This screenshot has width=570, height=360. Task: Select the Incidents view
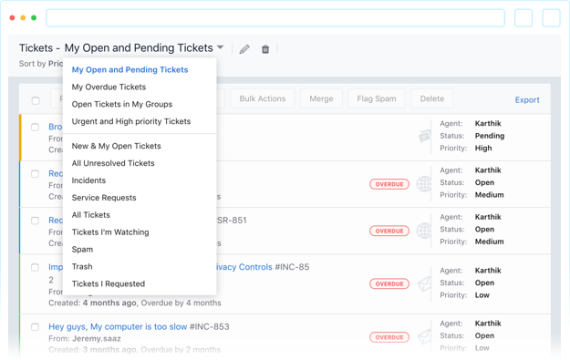coord(88,180)
